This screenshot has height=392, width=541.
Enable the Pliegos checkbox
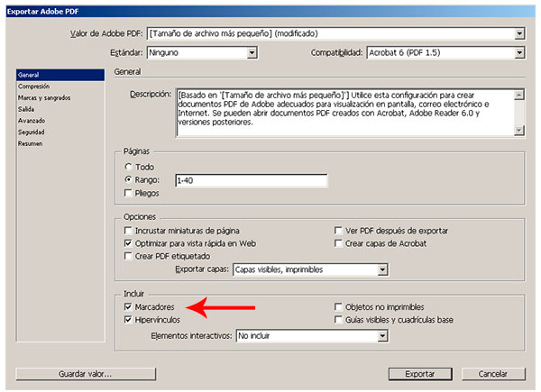click(x=128, y=193)
